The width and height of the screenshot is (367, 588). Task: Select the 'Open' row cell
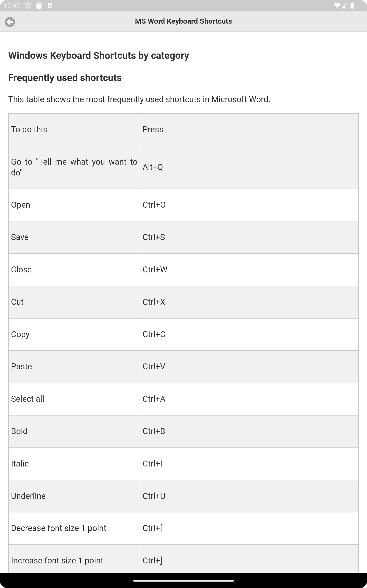click(74, 205)
